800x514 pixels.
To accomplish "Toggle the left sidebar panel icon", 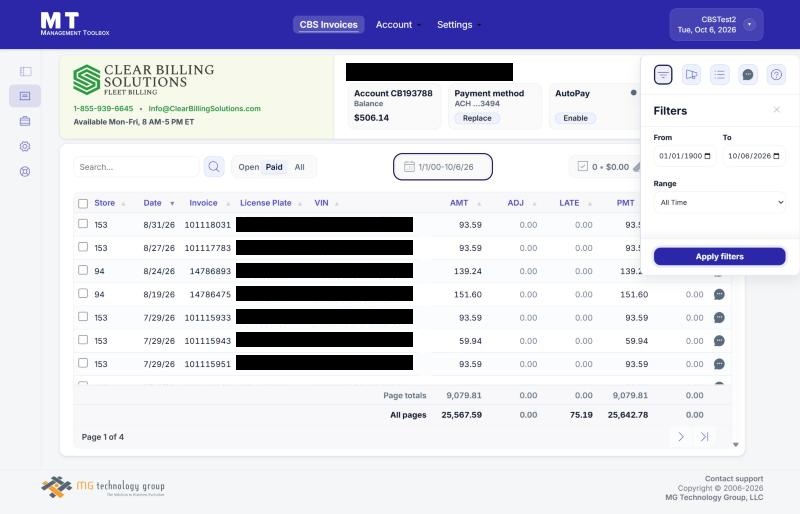I will pos(25,71).
